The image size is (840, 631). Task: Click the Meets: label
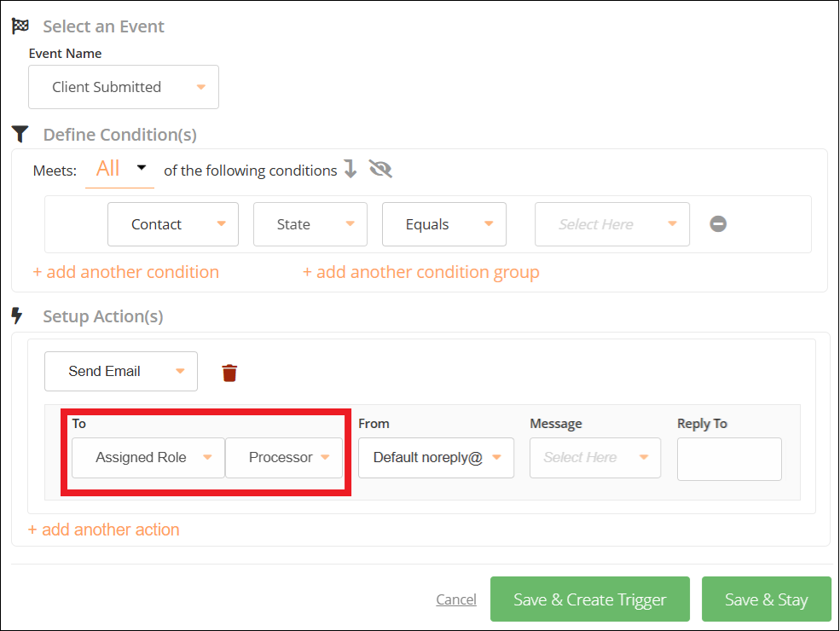[x=55, y=171]
